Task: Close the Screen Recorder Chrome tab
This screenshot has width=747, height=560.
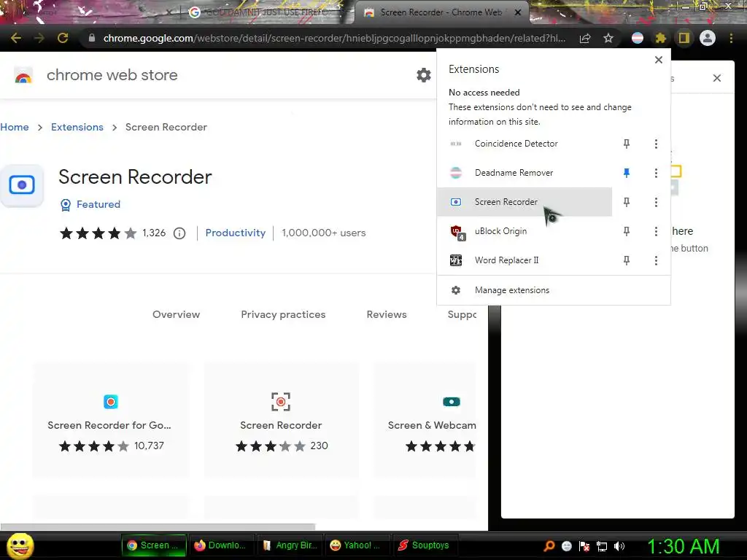Action: (518, 12)
